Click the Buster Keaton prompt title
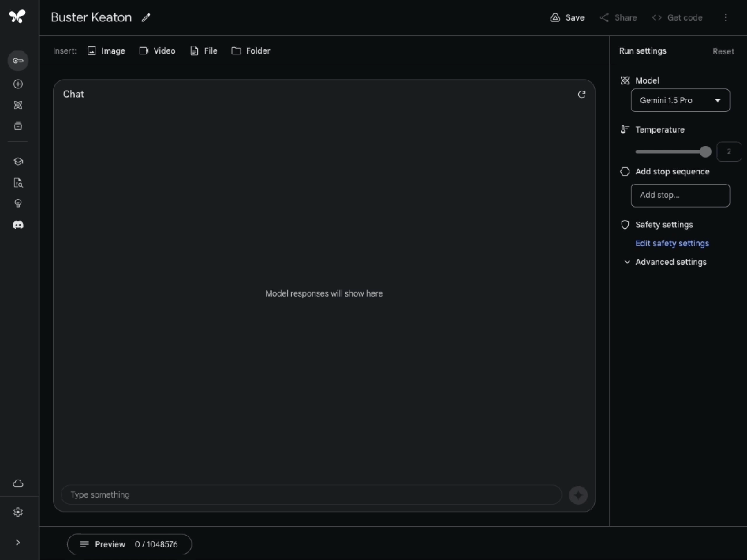This screenshot has height=560, width=747. pyautogui.click(x=91, y=17)
